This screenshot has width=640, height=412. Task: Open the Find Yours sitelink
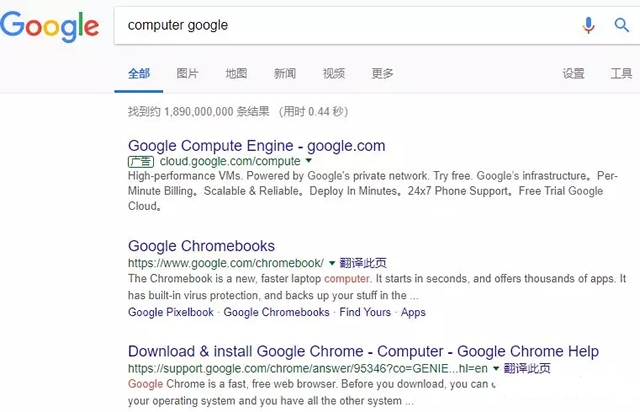[x=365, y=312]
